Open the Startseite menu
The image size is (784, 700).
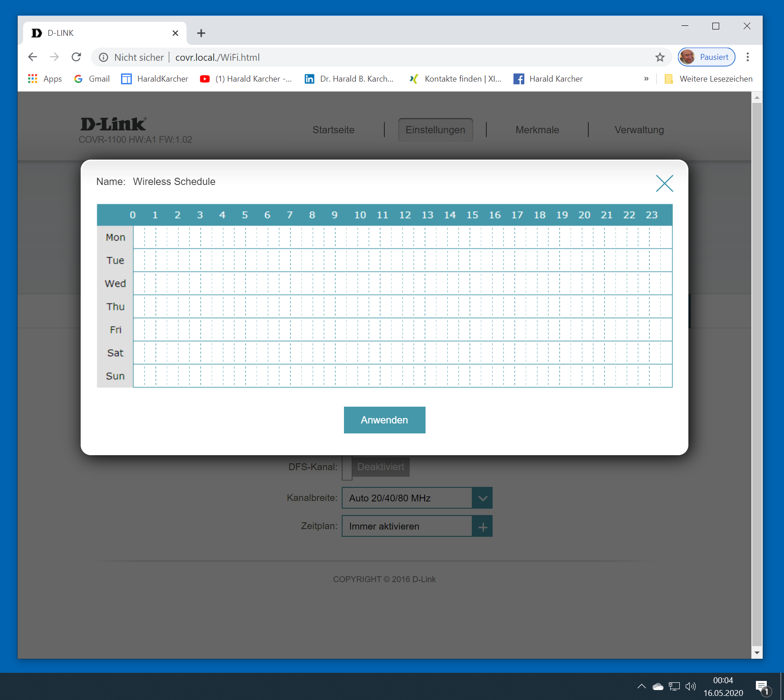tap(334, 130)
